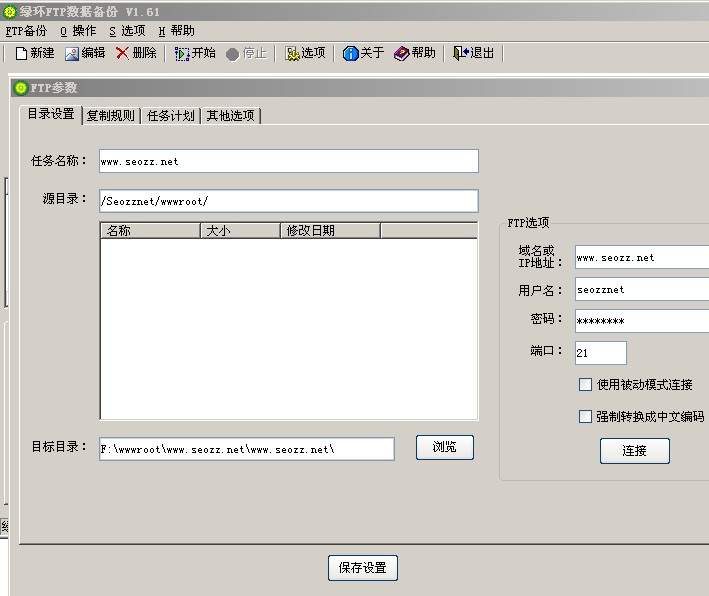Screen dimensions: 709x596
Task: Toggle 强制转换成中文编码 checkbox
Action: pos(586,417)
